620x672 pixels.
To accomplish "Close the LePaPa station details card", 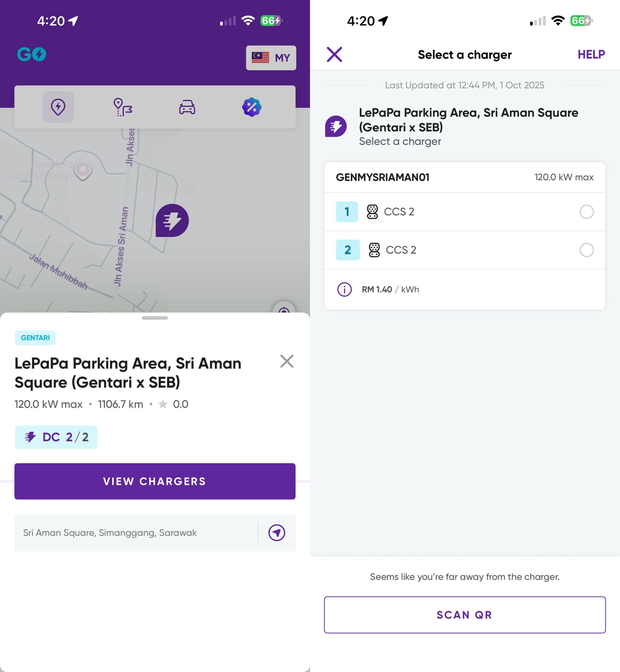I will pos(286,361).
